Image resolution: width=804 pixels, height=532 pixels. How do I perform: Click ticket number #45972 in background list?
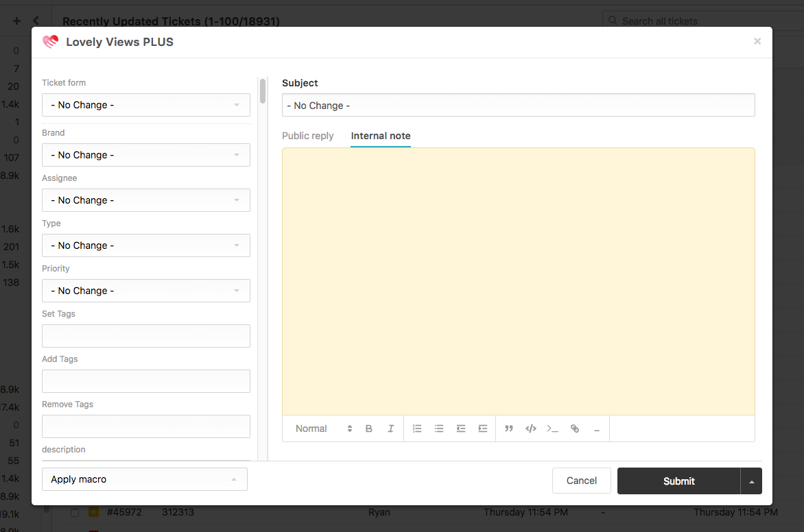124,512
